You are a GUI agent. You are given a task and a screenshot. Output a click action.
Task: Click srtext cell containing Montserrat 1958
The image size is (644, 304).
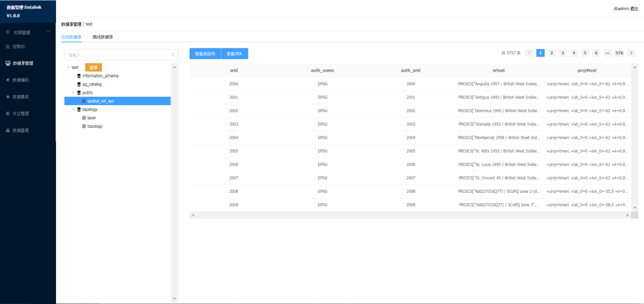[499, 137]
